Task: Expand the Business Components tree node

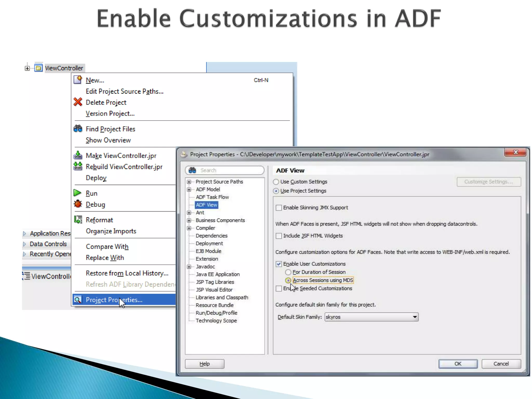Action: pyautogui.click(x=189, y=220)
